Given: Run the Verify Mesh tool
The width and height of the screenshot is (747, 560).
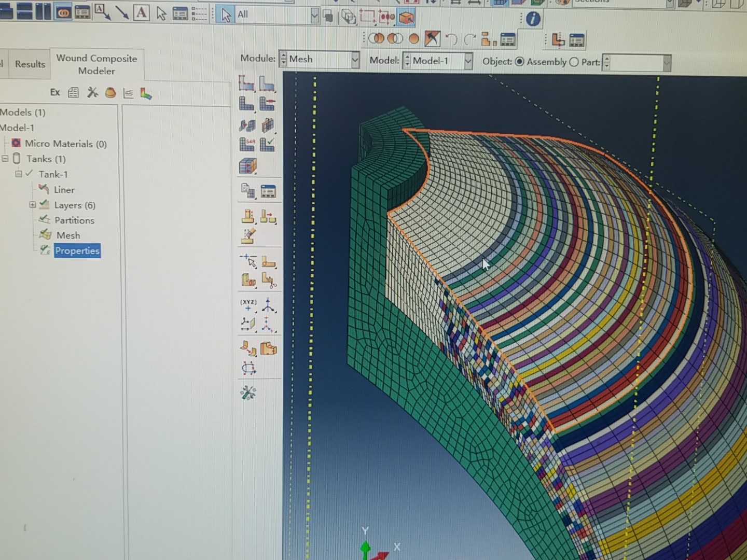Looking at the screenshot, I should [267, 144].
